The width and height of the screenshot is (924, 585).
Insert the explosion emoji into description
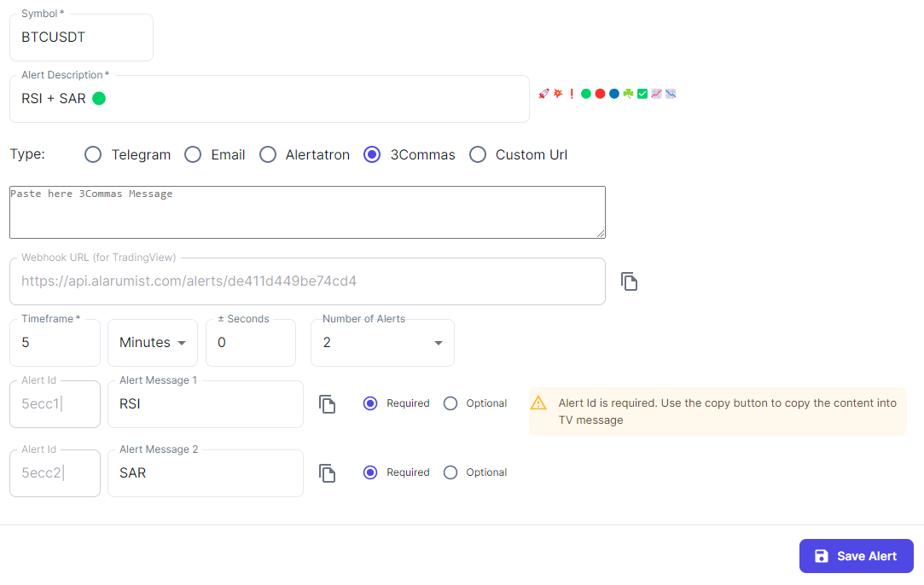tap(557, 94)
